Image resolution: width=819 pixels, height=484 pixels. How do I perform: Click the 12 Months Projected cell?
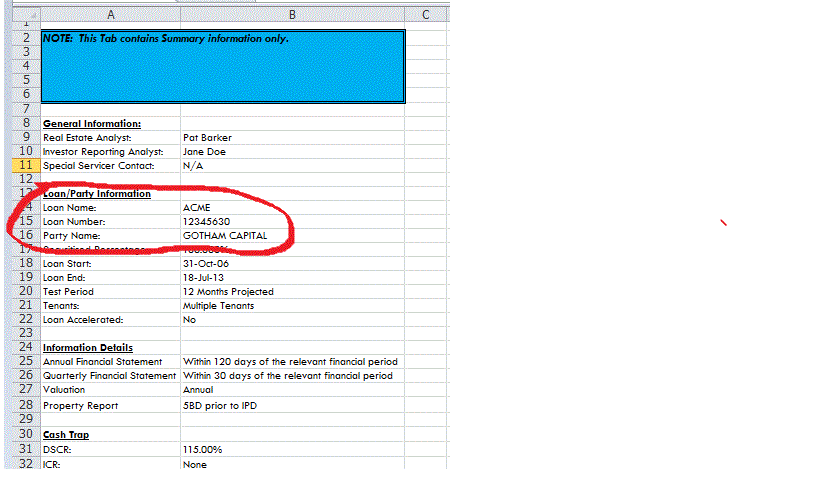[228, 292]
